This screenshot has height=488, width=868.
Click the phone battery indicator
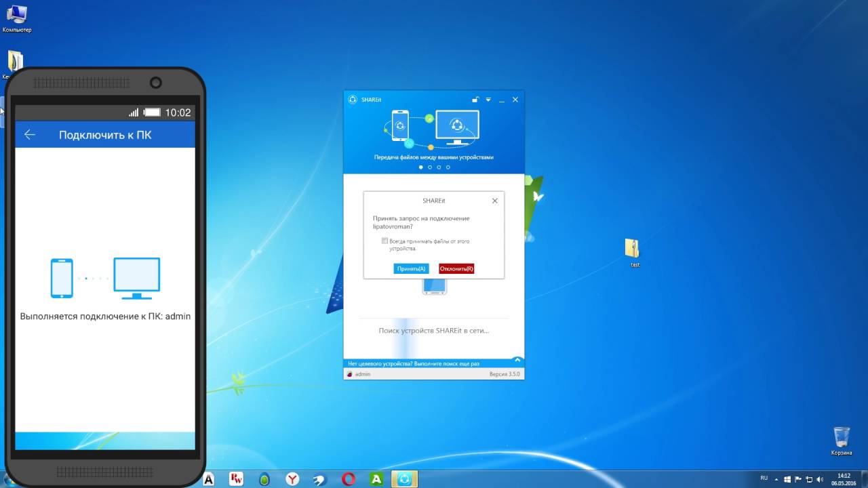[x=152, y=113]
